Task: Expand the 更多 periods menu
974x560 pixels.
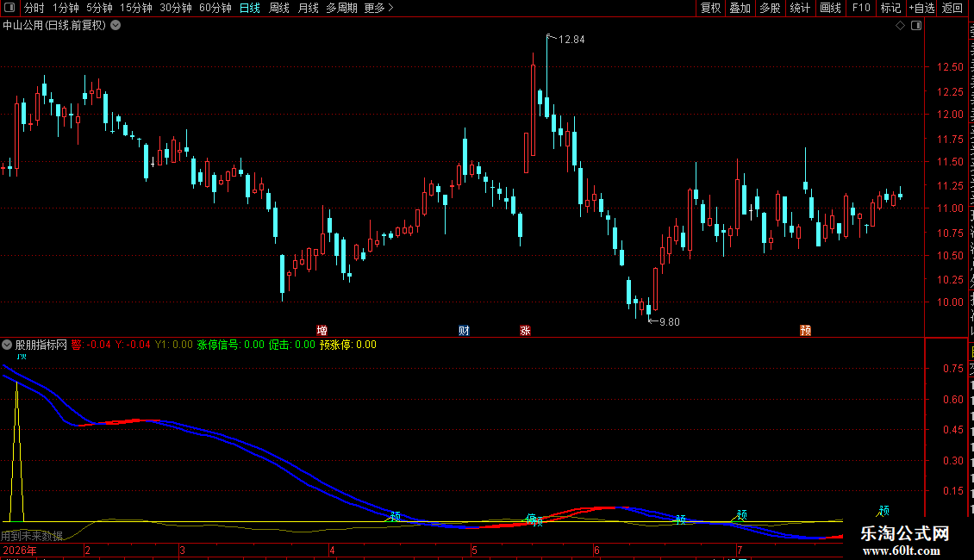Action: click(378, 8)
